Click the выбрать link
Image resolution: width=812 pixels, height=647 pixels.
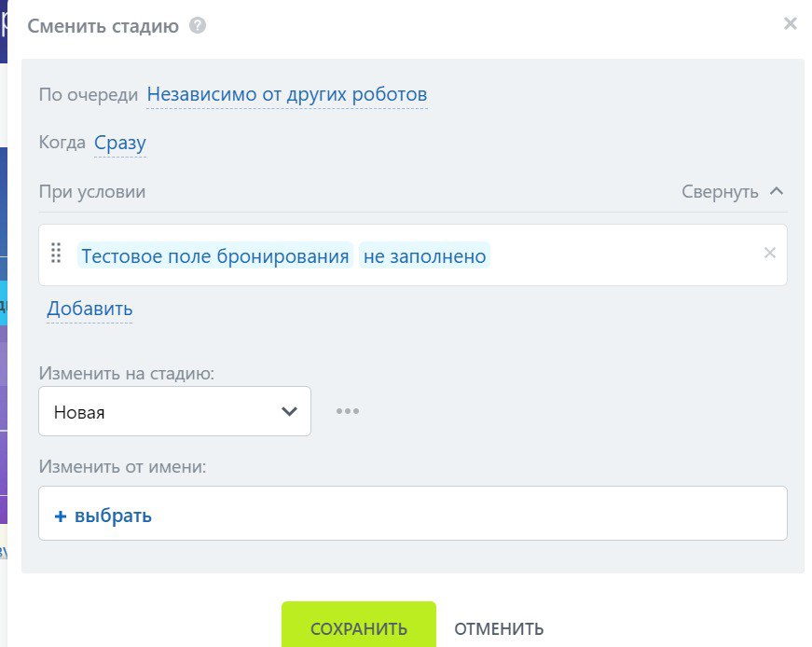click(x=113, y=516)
